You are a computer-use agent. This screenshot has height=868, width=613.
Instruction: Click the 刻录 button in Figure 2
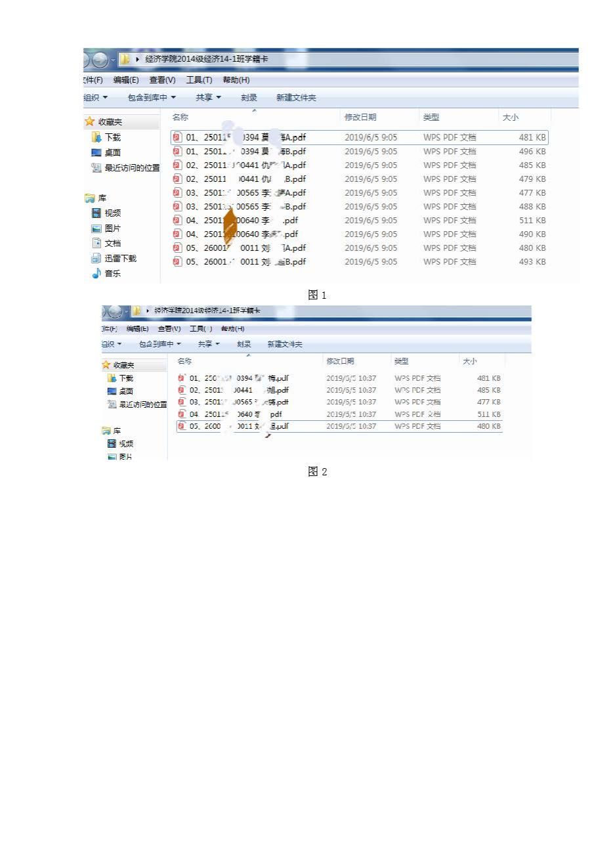pos(244,344)
